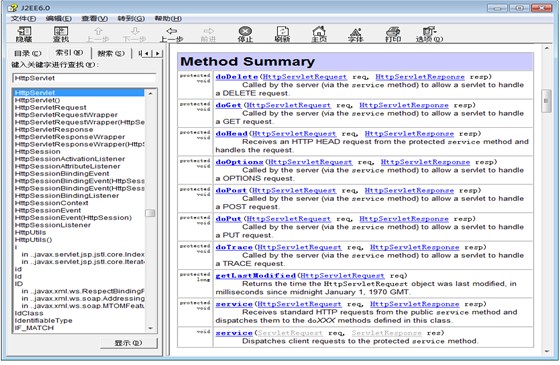The height and width of the screenshot is (365, 560).
Task: Click the index list scroll-down arrow
Action: tap(150, 328)
